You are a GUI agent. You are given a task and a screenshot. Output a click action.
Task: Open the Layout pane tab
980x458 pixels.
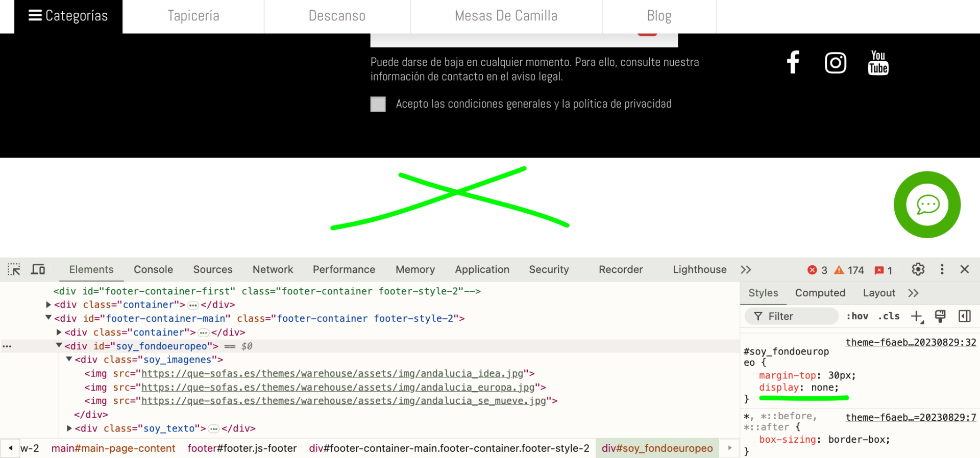(x=879, y=293)
